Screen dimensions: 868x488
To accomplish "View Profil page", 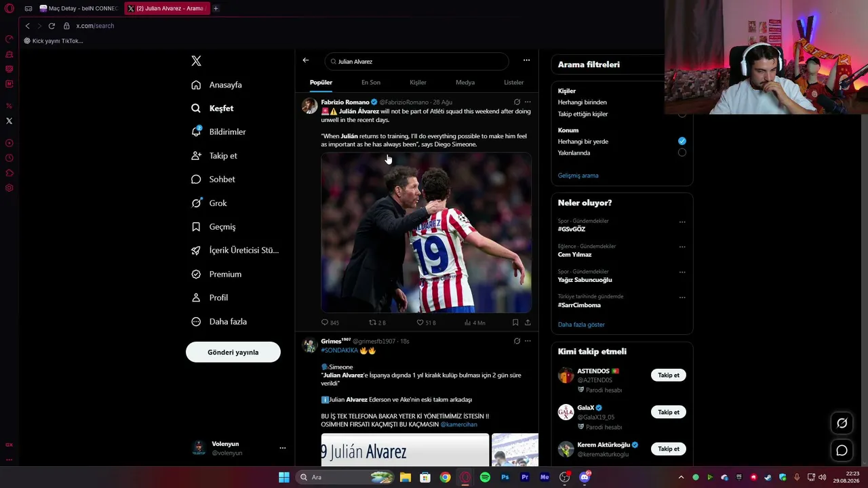I will [x=210, y=298].
